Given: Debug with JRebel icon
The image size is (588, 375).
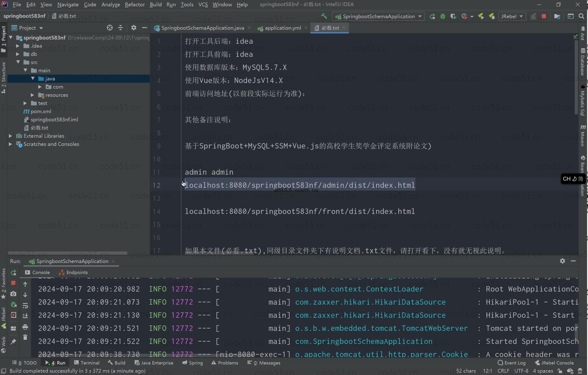Looking at the screenshot, I should [492, 16].
